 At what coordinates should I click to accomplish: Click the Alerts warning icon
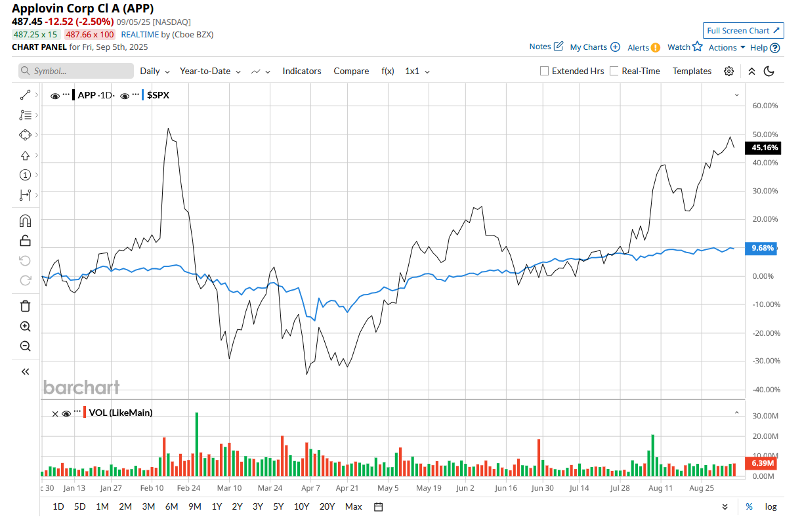coord(655,47)
